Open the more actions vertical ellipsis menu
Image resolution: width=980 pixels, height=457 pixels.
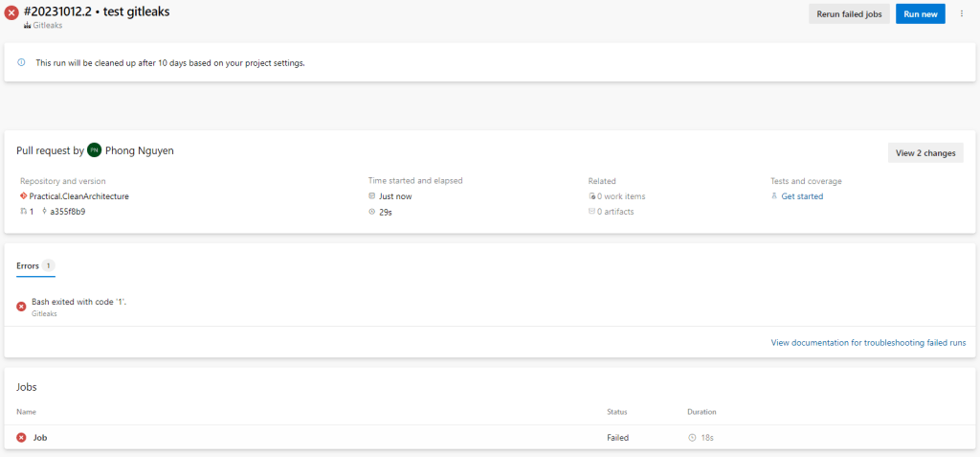click(x=961, y=13)
